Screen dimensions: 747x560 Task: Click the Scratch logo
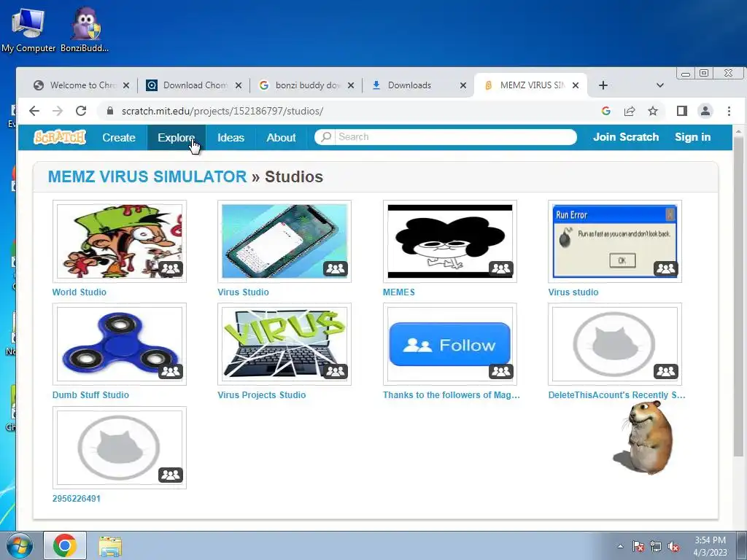coord(60,137)
